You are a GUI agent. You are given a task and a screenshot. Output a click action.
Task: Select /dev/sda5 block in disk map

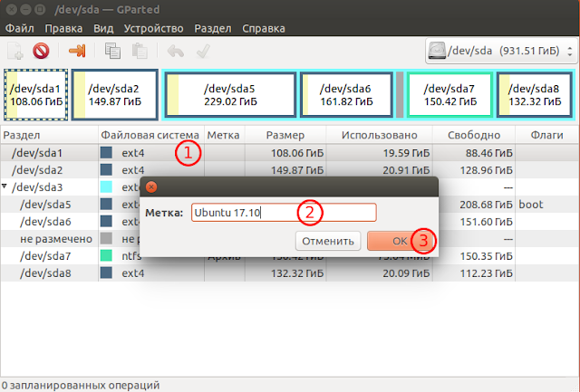click(x=230, y=94)
